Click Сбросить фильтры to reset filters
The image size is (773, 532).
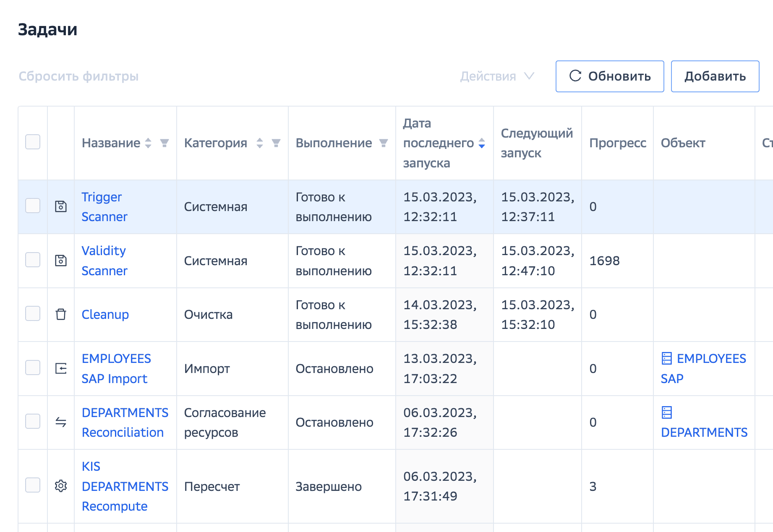click(x=78, y=76)
